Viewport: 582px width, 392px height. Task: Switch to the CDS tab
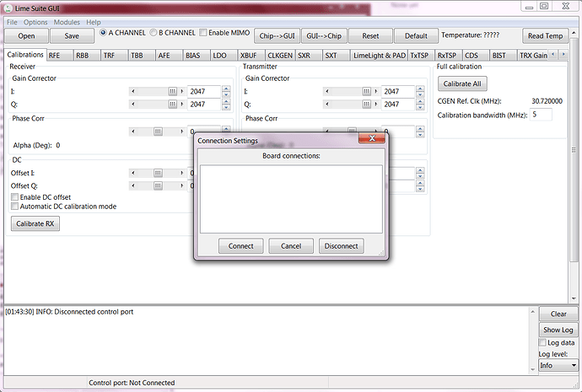pyautogui.click(x=477, y=56)
